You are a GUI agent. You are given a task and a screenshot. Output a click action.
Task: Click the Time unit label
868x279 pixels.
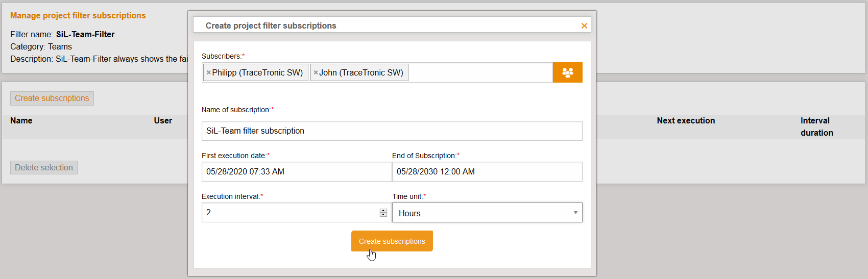coord(409,196)
